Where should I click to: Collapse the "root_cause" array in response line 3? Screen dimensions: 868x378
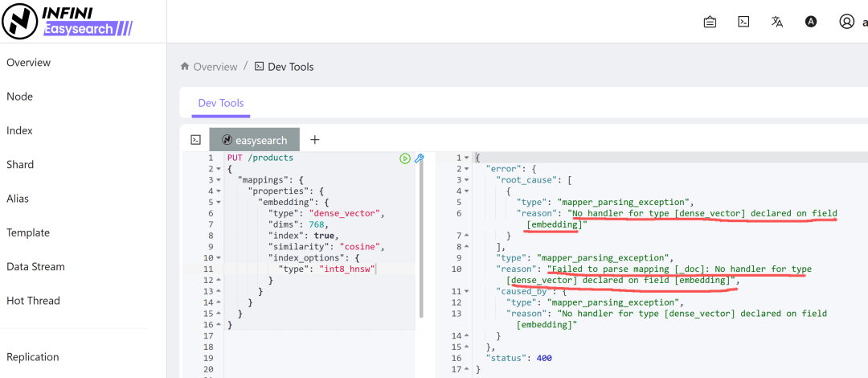pyautogui.click(x=467, y=180)
